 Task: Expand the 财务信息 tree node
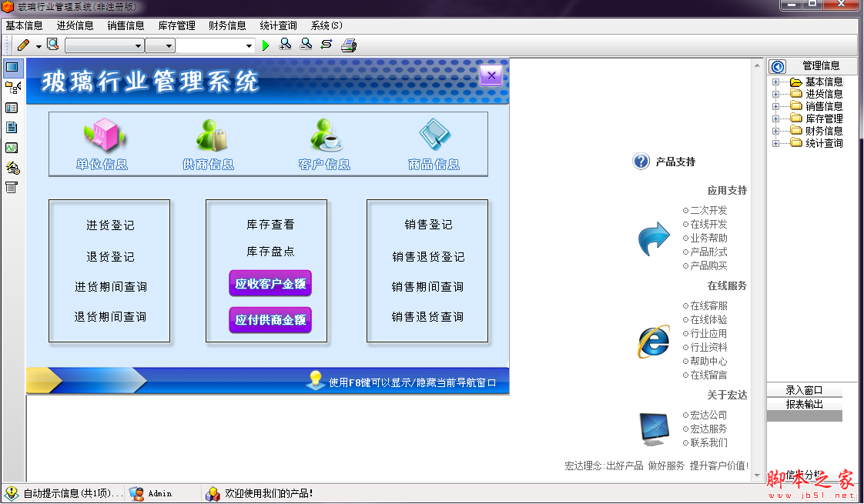pos(775,131)
